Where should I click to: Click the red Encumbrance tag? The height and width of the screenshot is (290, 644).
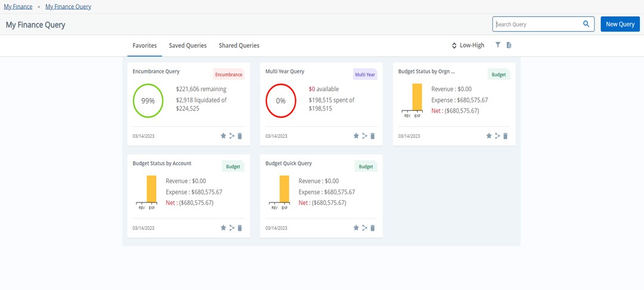(229, 75)
